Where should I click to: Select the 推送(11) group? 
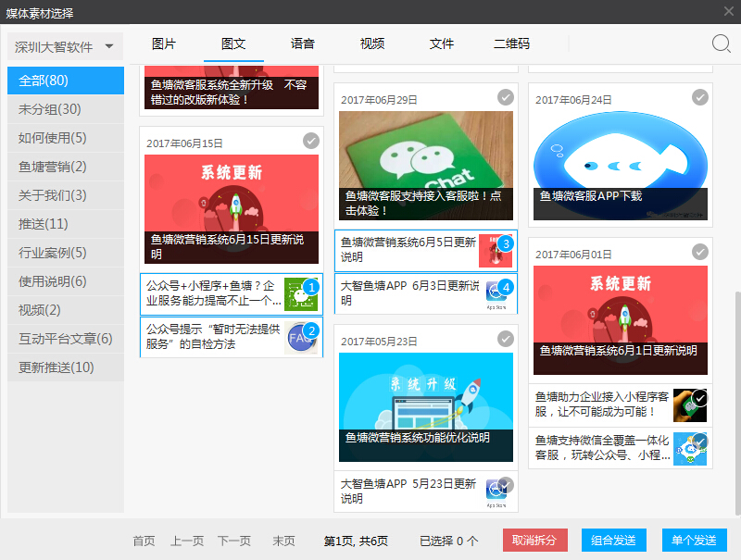coord(66,224)
